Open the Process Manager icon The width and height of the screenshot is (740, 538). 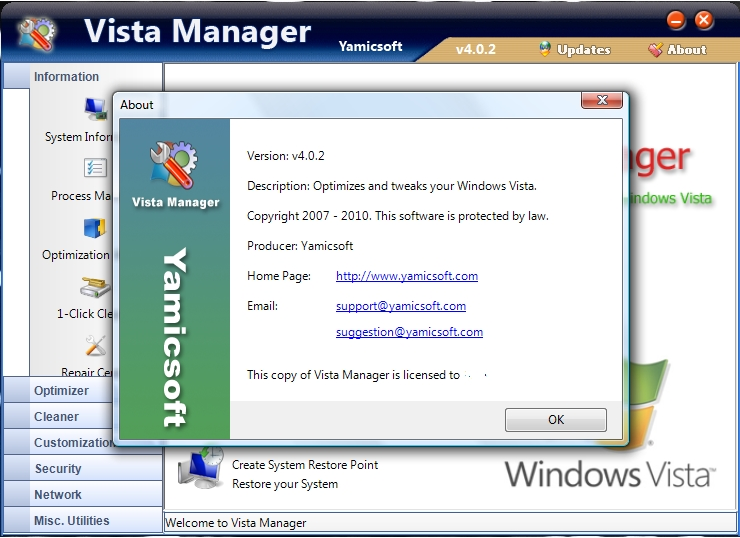(96, 167)
